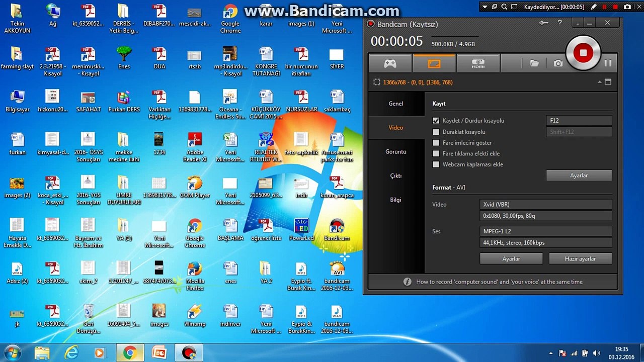Enable Duraklat kısayolu checkbox
Image resolution: width=644 pixels, height=362 pixels.
pyautogui.click(x=436, y=132)
